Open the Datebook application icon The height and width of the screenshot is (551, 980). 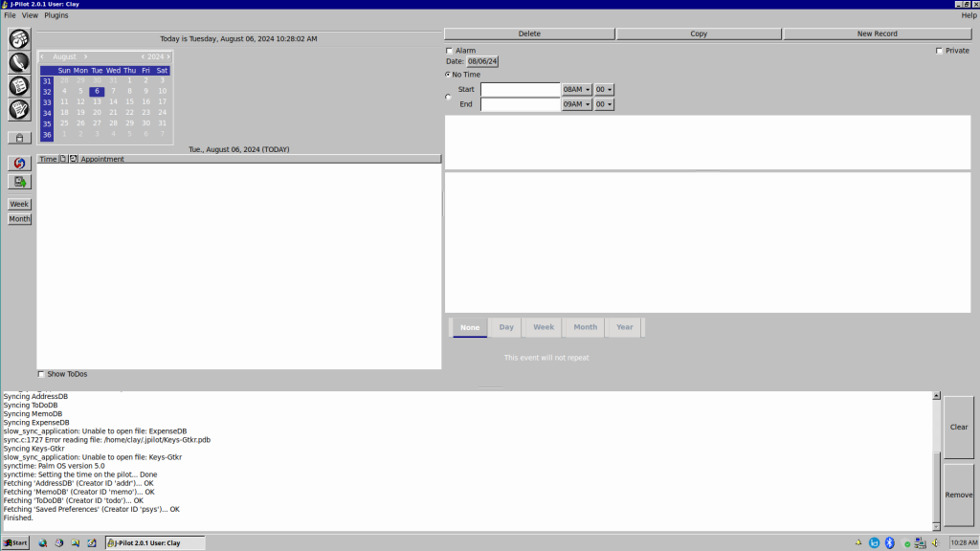(19, 39)
